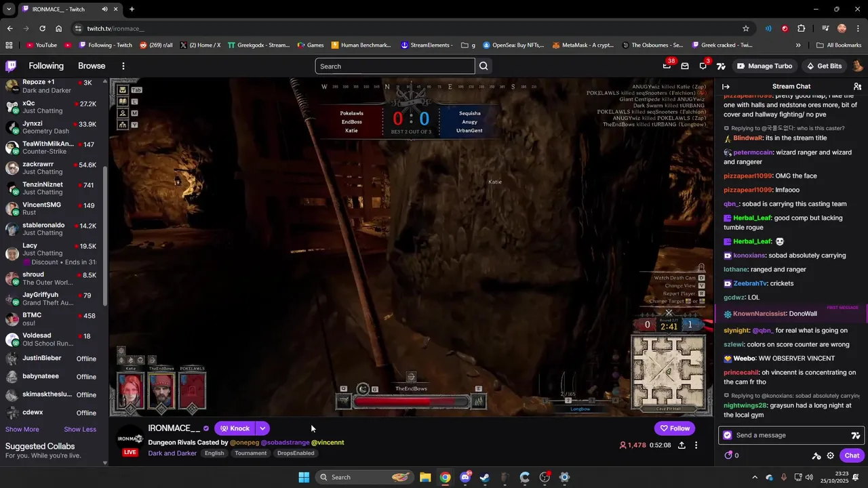Screen dimensions: 868x488
Task: Open the Browse tab
Action: 92,66
